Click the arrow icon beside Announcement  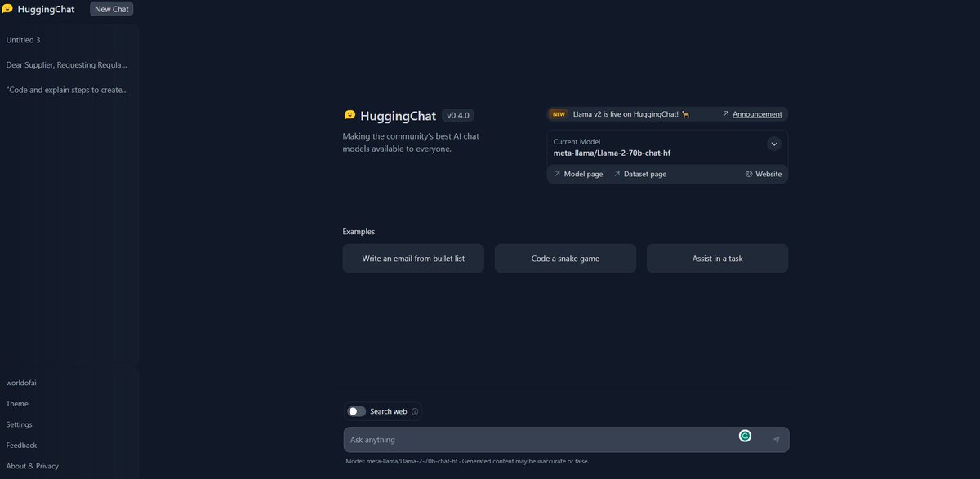(x=726, y=114)
